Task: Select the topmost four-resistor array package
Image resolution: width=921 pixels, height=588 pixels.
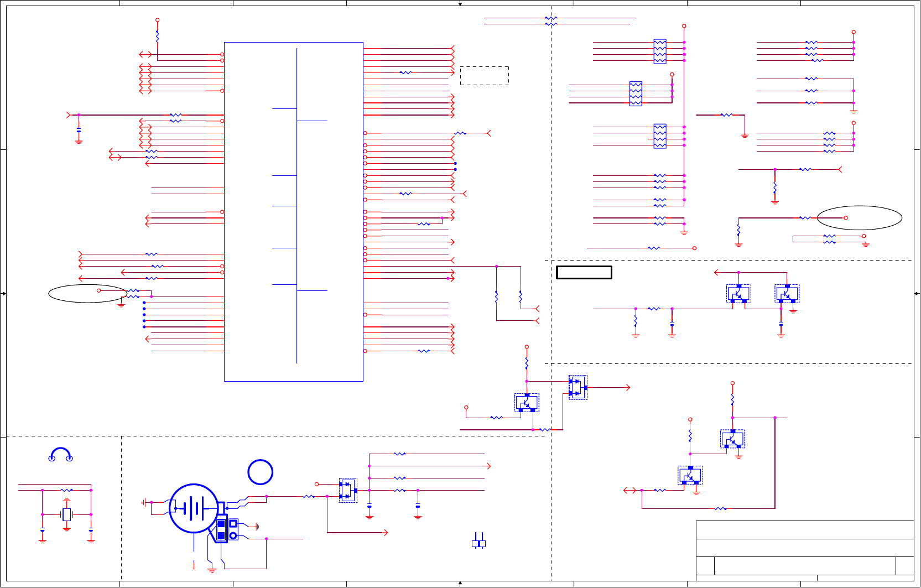Action: click(660, 51)
